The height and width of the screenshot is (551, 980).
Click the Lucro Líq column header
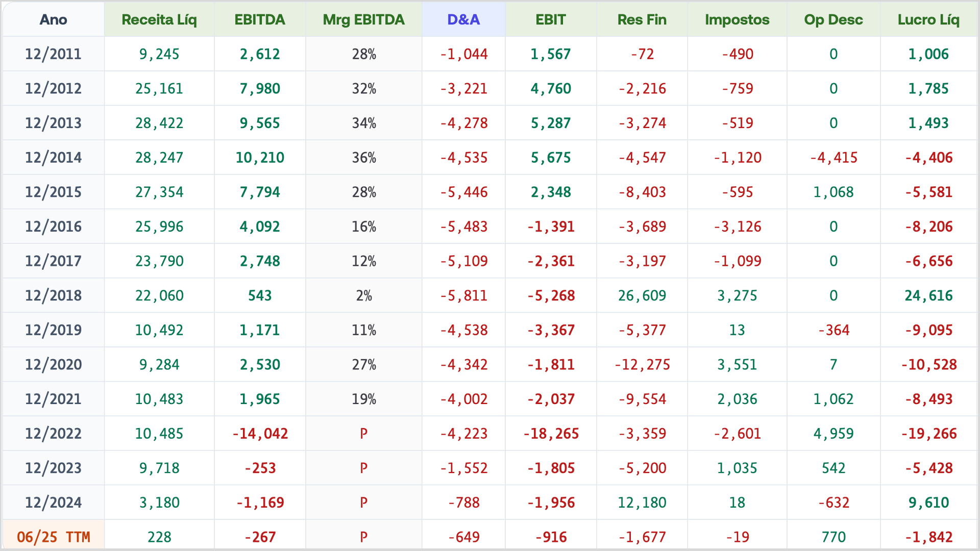[x=928, y=19]
